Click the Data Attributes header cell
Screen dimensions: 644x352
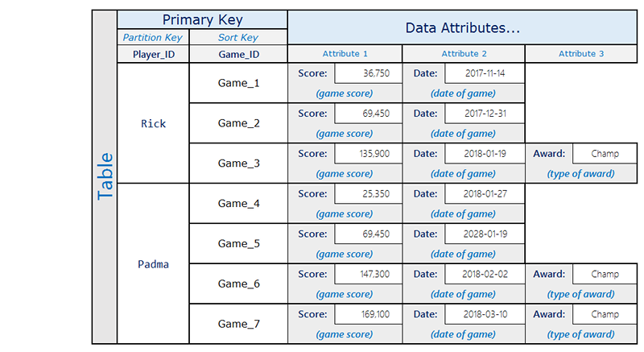[x=462, y=28]
